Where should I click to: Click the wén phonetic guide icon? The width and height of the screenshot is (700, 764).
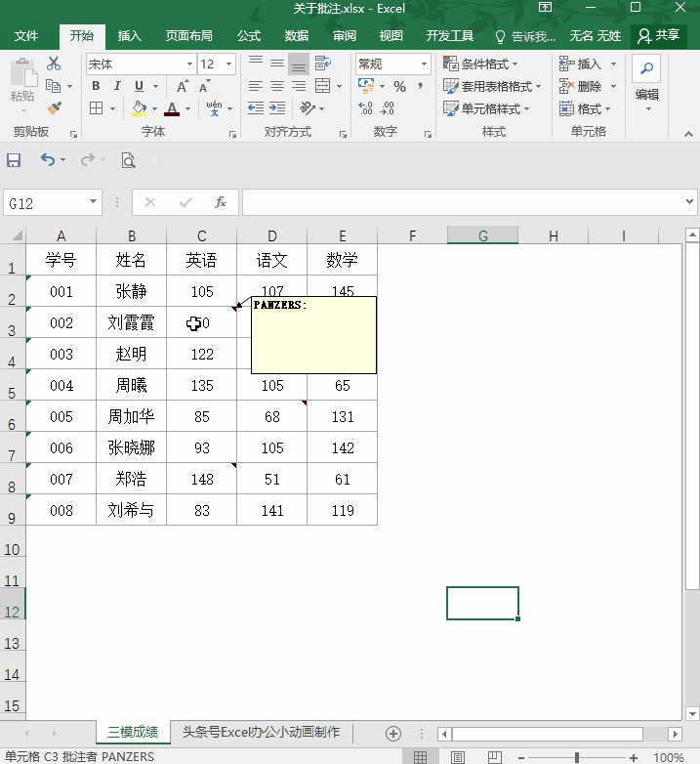pyautogui.click(x=214, y=108)
